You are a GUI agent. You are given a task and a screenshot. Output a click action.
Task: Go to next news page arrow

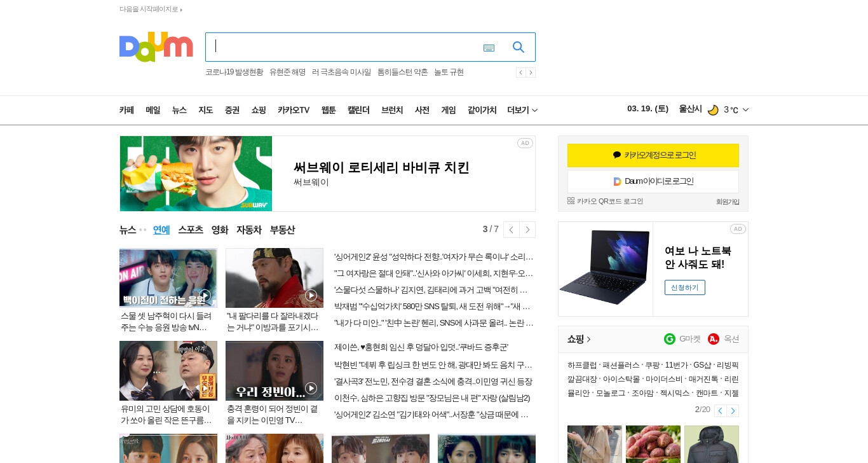[x=527, y=230]
